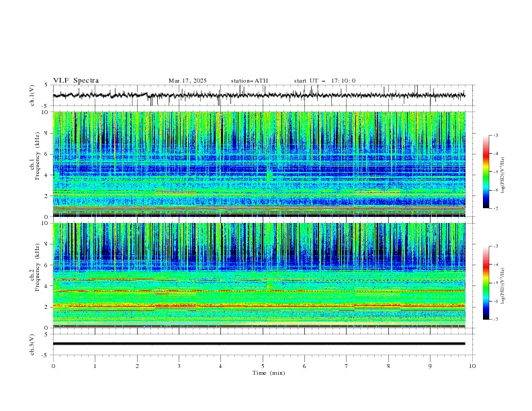The width and height of the screenshot is (532, 411).
Task: Click the "-7" label on ch.2 colorbar
Action: click(496, 320)
